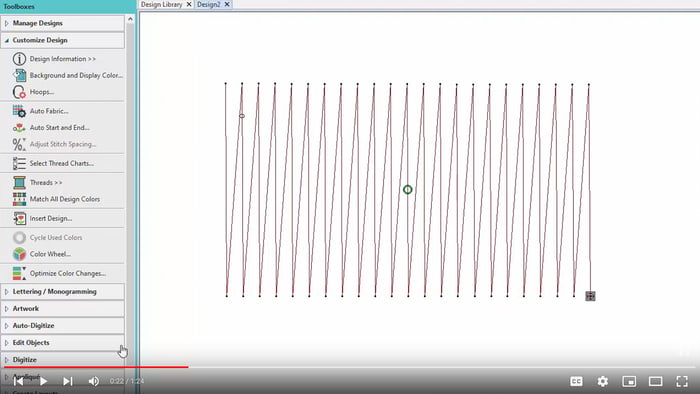700x394 pixels.
Task: Click Design Information text link
Action: coord(62,59)
